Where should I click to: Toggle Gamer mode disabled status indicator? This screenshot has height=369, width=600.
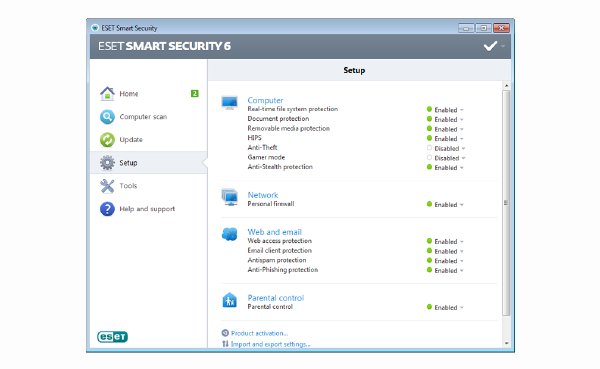pyautogui.click(x=429, y=157)
